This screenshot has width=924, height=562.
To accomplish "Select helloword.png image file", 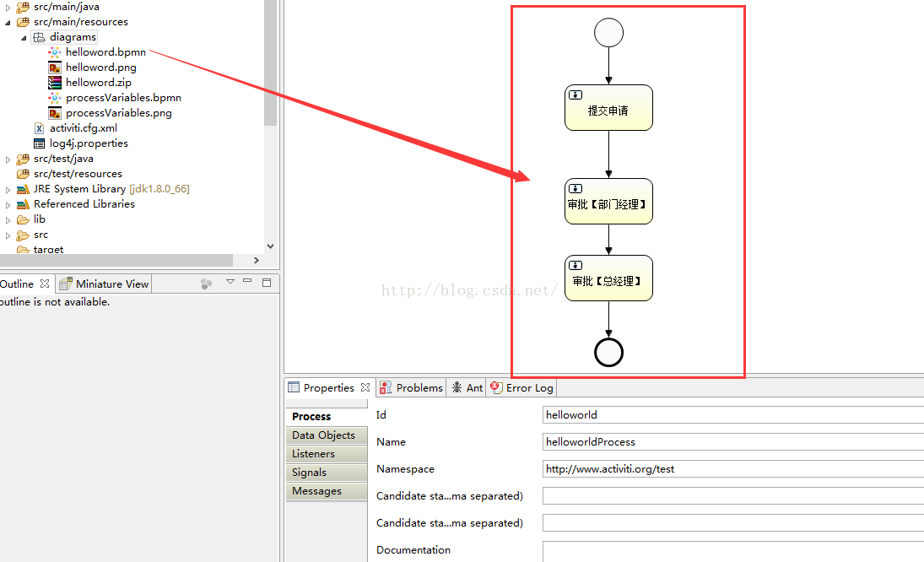I will pyautogui.click(x=100, y=68).
